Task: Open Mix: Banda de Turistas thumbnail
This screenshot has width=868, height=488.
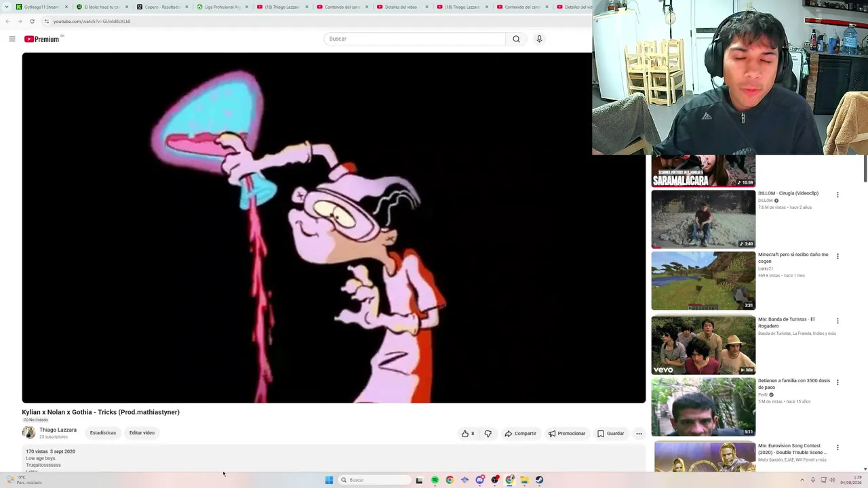Action: click(703, 345)
